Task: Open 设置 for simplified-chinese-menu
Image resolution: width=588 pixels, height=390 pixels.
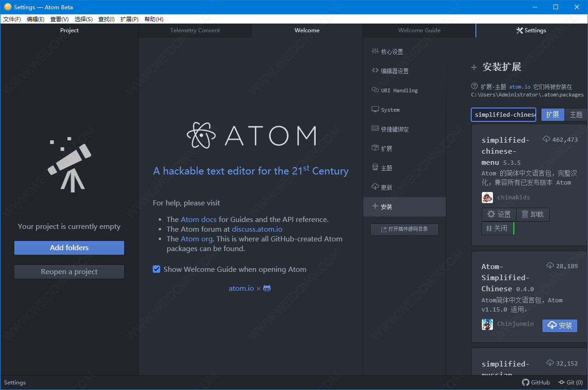Action: (x=499, y=215)
